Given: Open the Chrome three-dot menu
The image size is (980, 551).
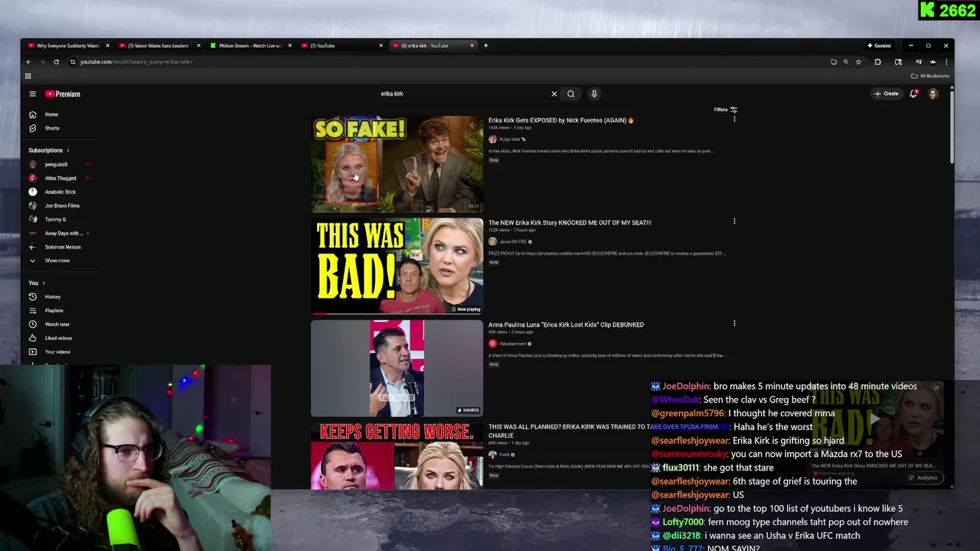Looking at the screenshot, I should [946, 62].
